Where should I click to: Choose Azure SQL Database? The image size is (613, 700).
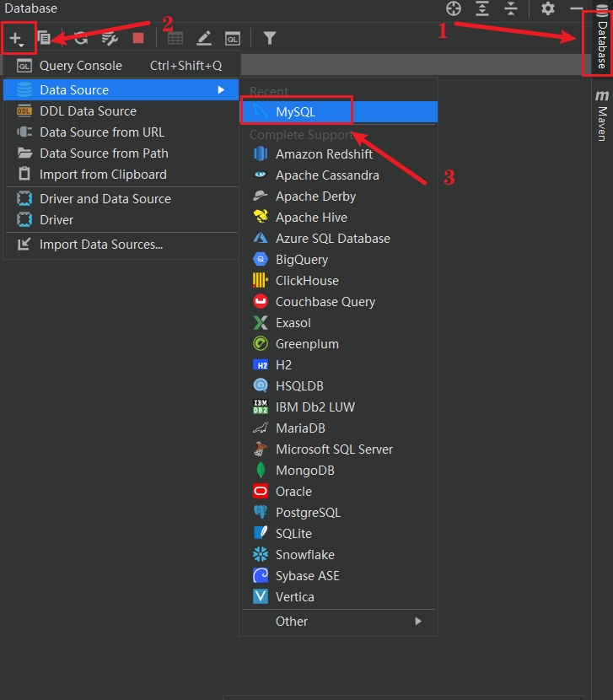pyautogui.click(x=339, y=239)
